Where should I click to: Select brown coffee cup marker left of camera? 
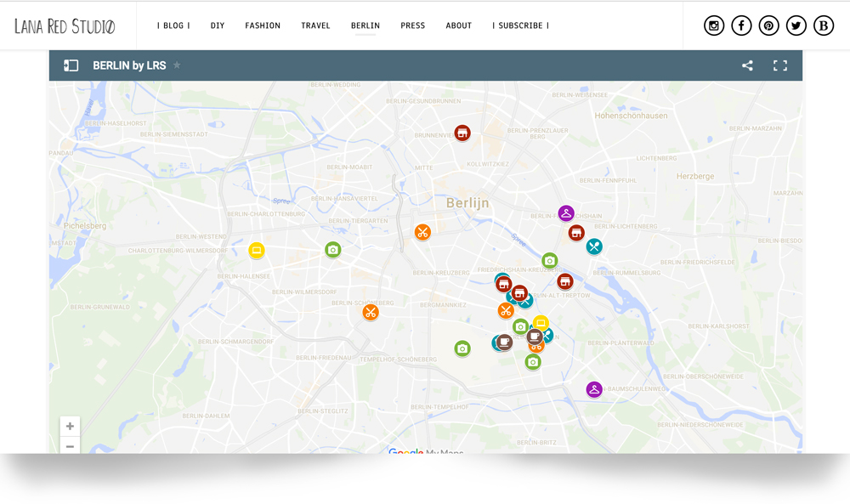coord(505,342)
